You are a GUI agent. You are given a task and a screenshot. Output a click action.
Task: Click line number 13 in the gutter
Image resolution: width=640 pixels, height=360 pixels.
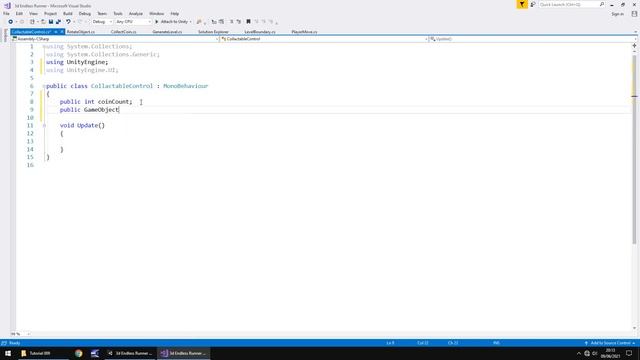pos(30,141)
